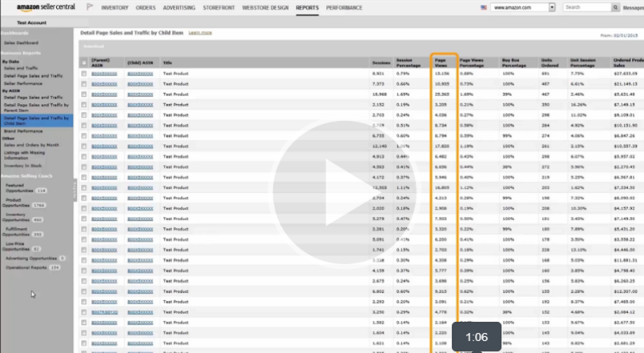Open Product Opportunities (1766)
The height and width of the screenshot is (353, 644).
[23, 203]
